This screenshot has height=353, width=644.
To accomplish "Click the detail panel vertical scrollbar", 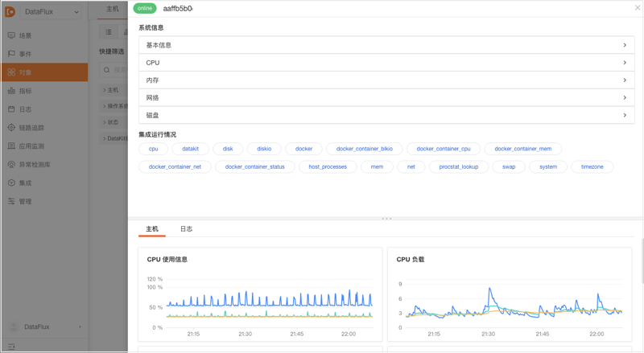I will pos(642,261).
